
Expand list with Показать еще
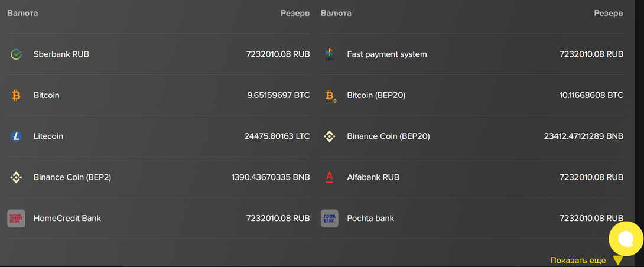pyautogui.click(x=577, y=261)
